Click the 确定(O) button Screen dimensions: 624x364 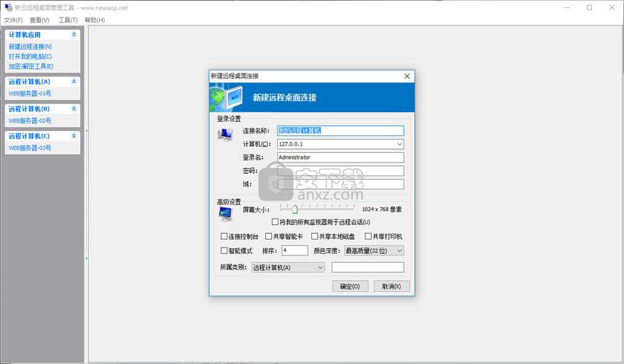pyautogui.click(x=350, y=286)
